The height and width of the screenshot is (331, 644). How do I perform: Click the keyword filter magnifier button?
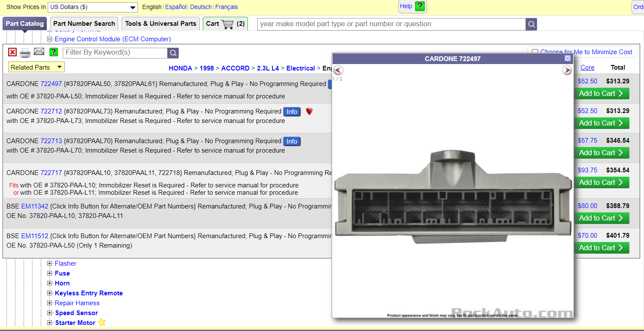point(173,53)
